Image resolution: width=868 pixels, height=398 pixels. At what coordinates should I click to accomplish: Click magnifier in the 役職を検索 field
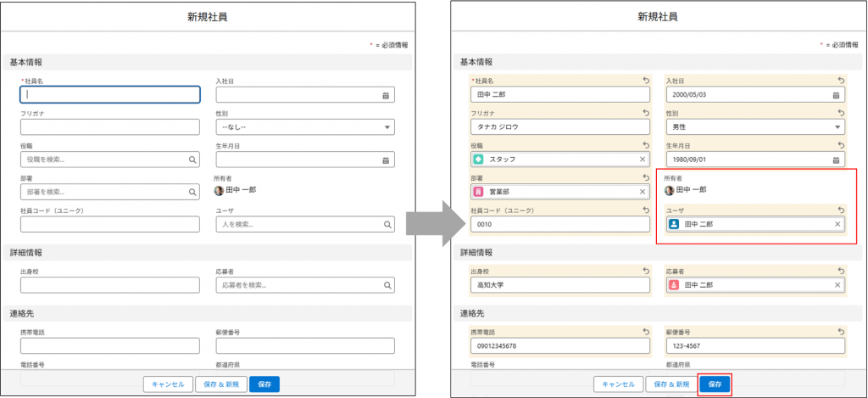click(192, 160)
